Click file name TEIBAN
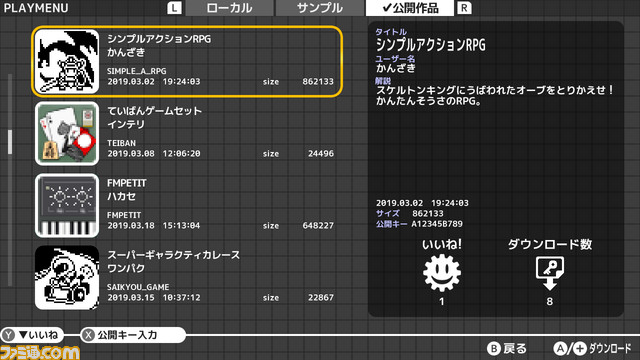 click(121, 143)
